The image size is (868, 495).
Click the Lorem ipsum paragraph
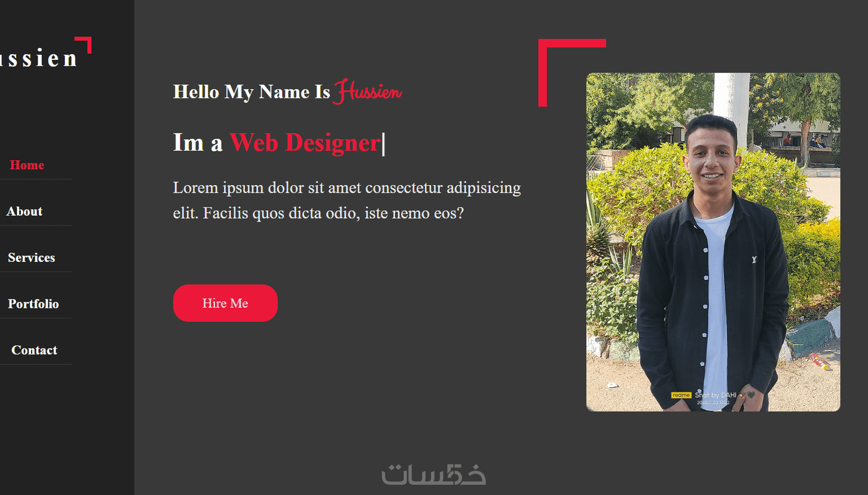pos(347,200)
